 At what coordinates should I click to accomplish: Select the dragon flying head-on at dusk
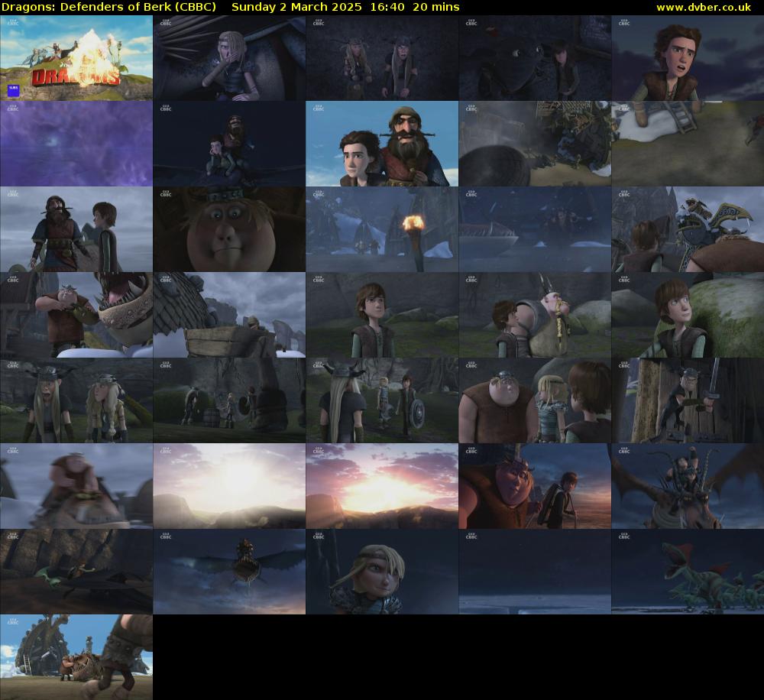pyautogui.click(x=229, y=572)
